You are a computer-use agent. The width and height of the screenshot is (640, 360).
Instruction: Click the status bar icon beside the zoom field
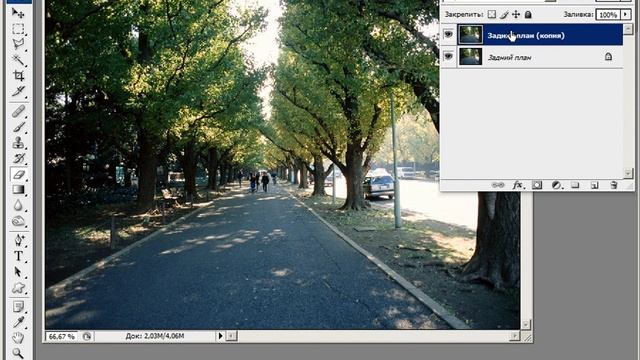click(x=87, y=336)
